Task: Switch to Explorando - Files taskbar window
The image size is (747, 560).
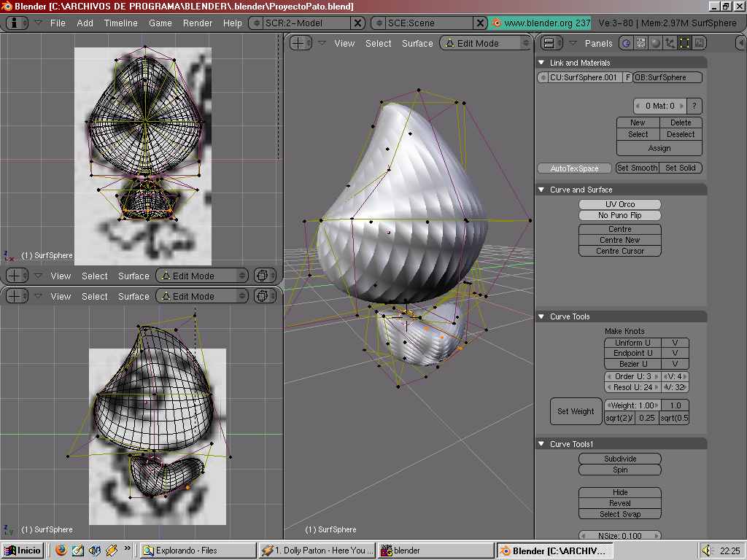Action: coord(198,551)
